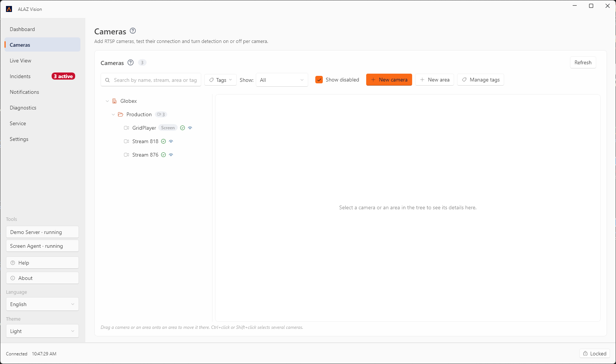Open the About dialog button

(x=42, y=278)
